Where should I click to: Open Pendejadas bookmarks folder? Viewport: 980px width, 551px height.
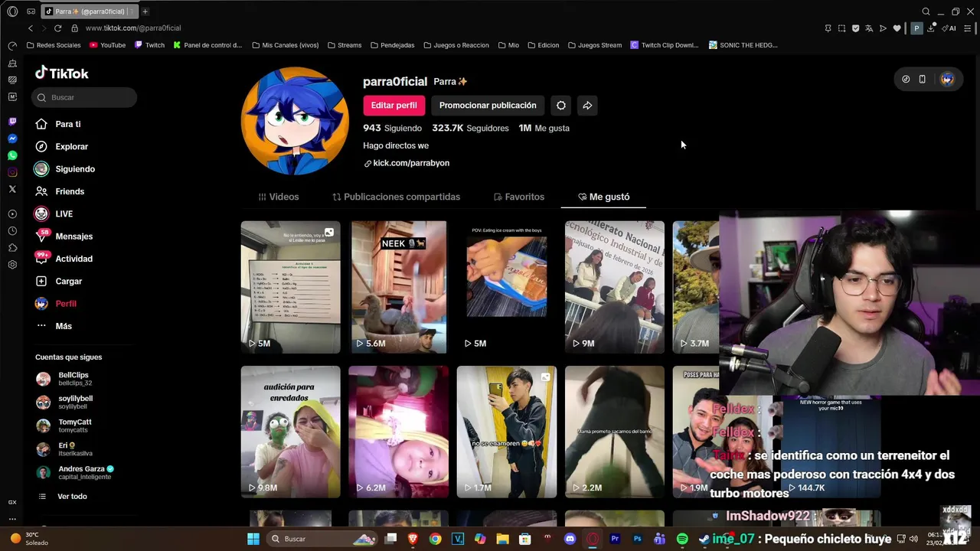coord(393,45)
